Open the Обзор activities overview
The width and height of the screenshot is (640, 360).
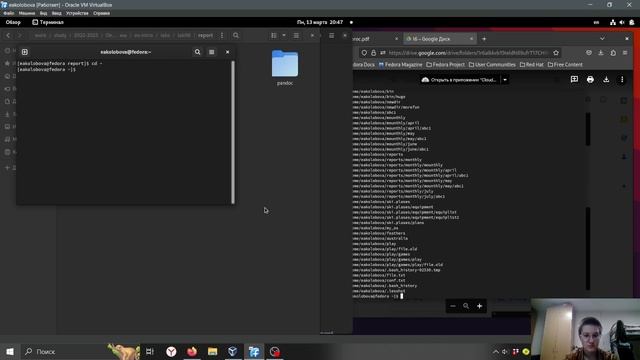coord(13,22)
